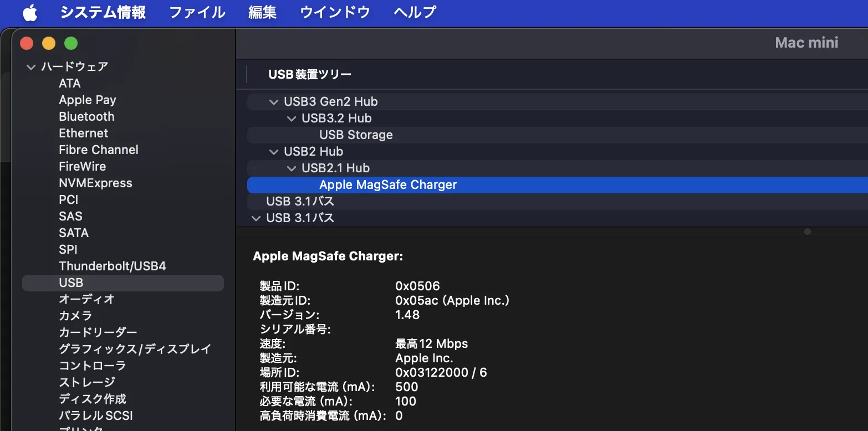Select ストレージ in the sidebar
868x431 pixels.
(x=87, y=382)
